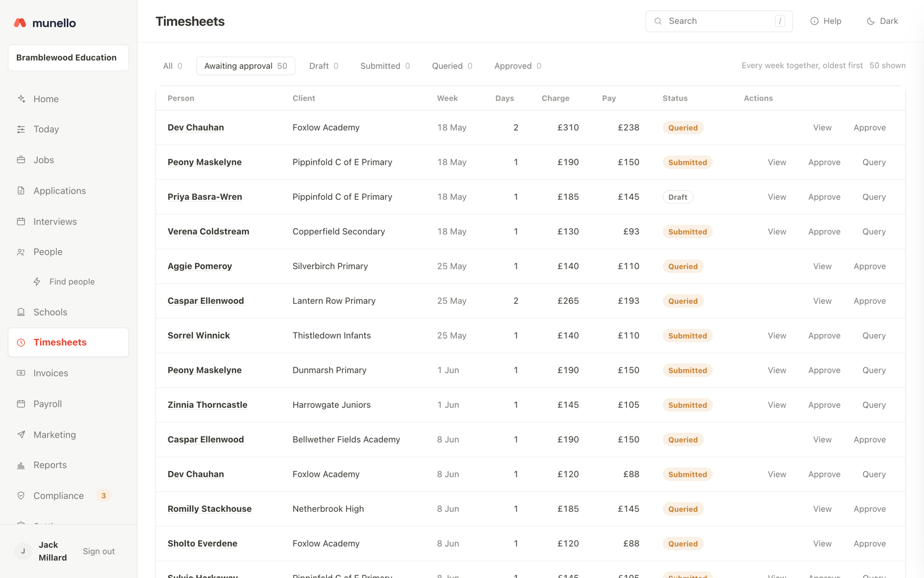The width and height of the screenshot is (924, 578).
Task: Click the munello logo icon
Action: coord(20,23)
